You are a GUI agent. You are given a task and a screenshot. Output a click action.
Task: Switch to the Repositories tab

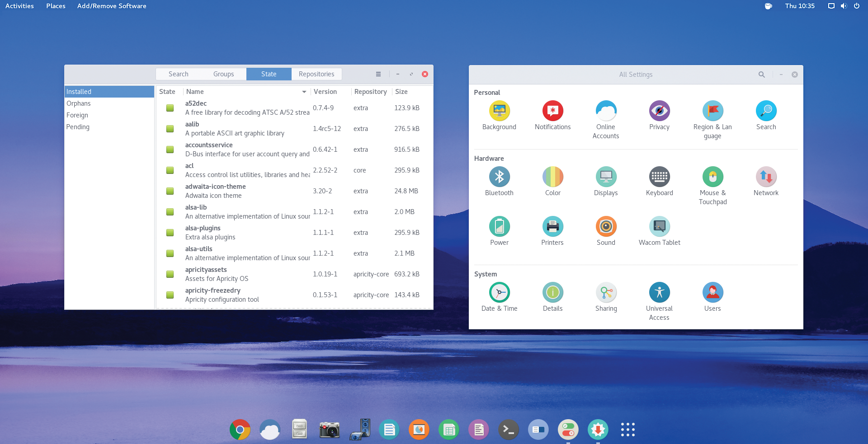(x=316, y=74)
